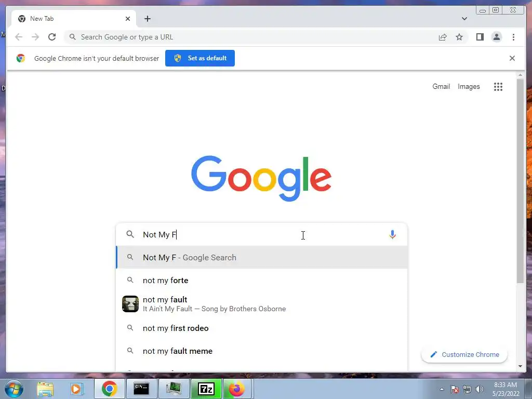Select 'not my fault meme' suggestion
Viewport: 532px width, 399px height.
(262, 351)
